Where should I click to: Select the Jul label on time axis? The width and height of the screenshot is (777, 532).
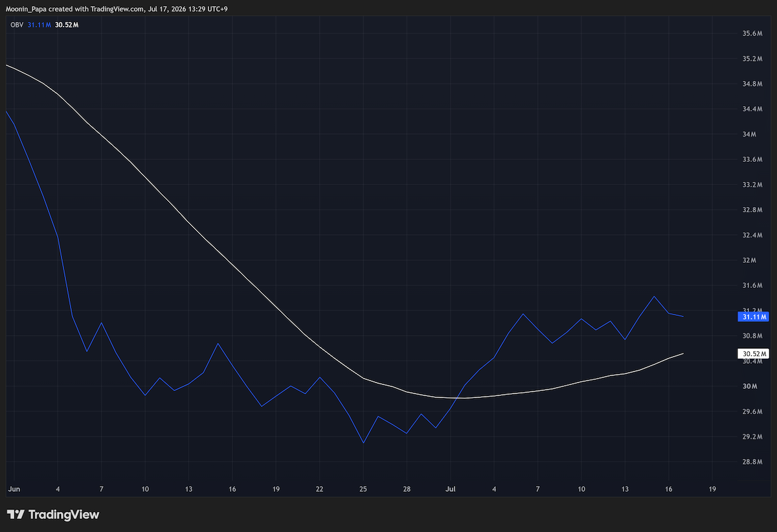pos(451,489)
